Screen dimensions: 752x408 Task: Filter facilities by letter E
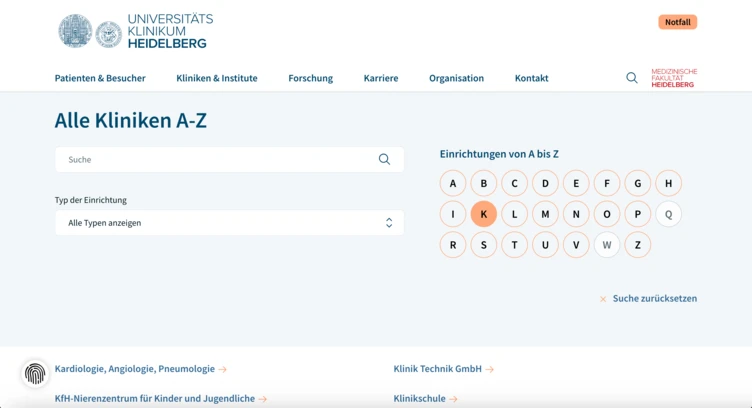coord(576,183)
